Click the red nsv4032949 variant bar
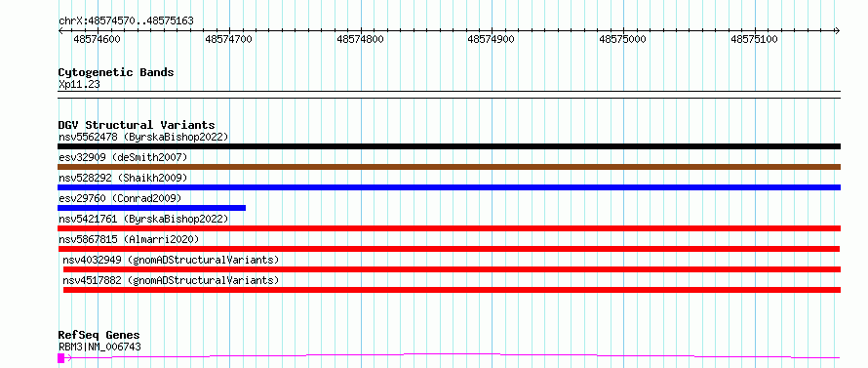 click(452, 269)
